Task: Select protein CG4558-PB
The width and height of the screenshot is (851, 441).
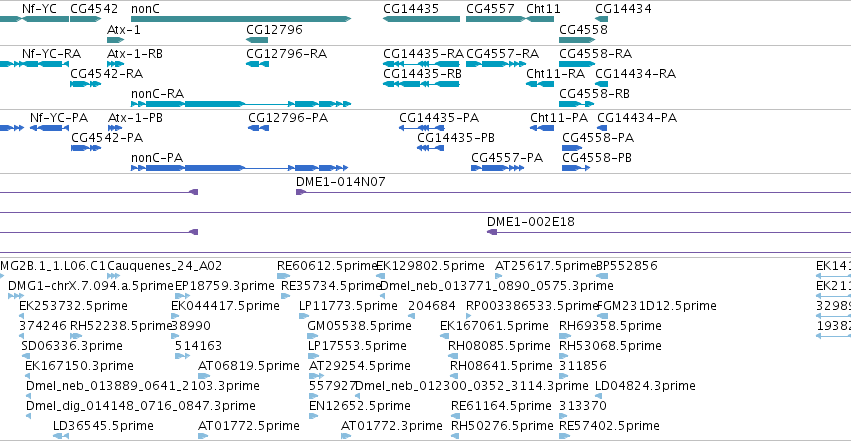Action: coord(576,168)
